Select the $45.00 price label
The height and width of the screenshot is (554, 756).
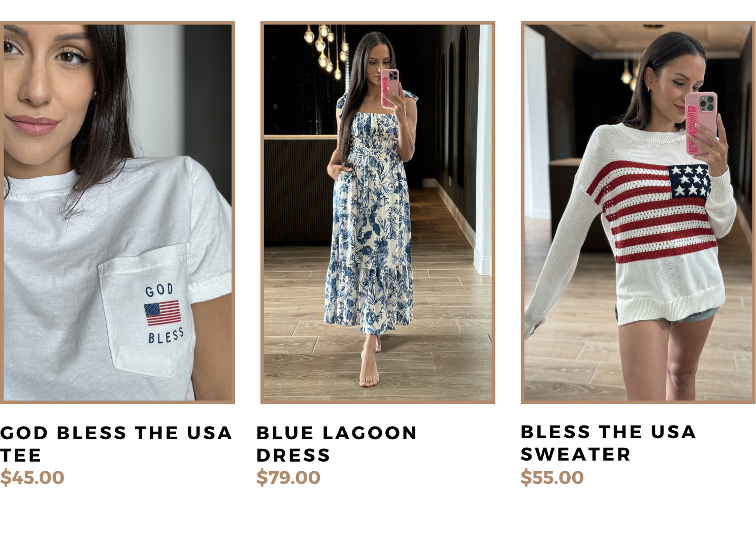click(32, 478)
